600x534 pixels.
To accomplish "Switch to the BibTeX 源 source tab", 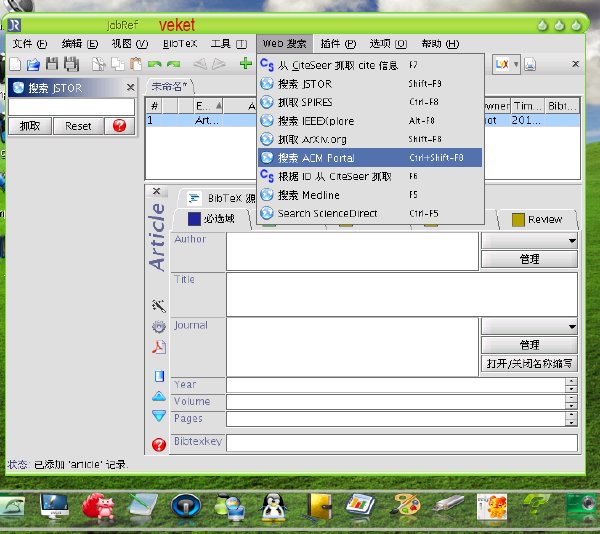I will (218, 198).
